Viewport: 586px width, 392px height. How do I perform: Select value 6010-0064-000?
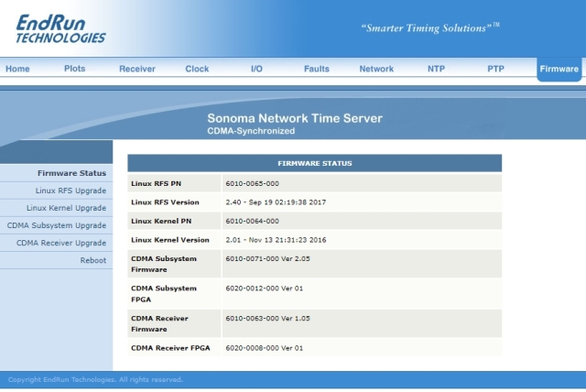coord(253,221)
